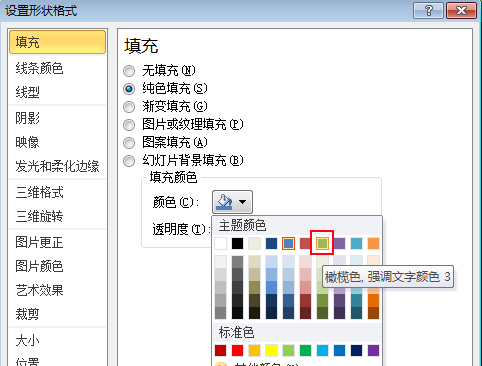Pick dark red standard color
The height and width of the screenshot is (366, 482).
pos(221,351)
